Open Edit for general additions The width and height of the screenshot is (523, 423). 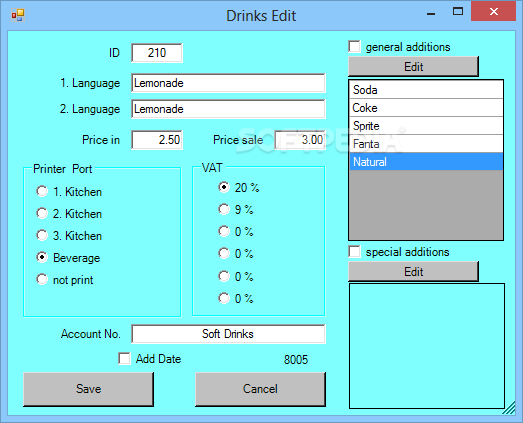[414, 66]
